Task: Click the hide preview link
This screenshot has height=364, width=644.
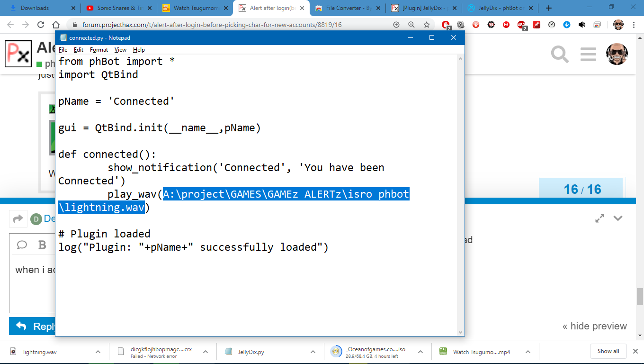Action: coord(594,326)
